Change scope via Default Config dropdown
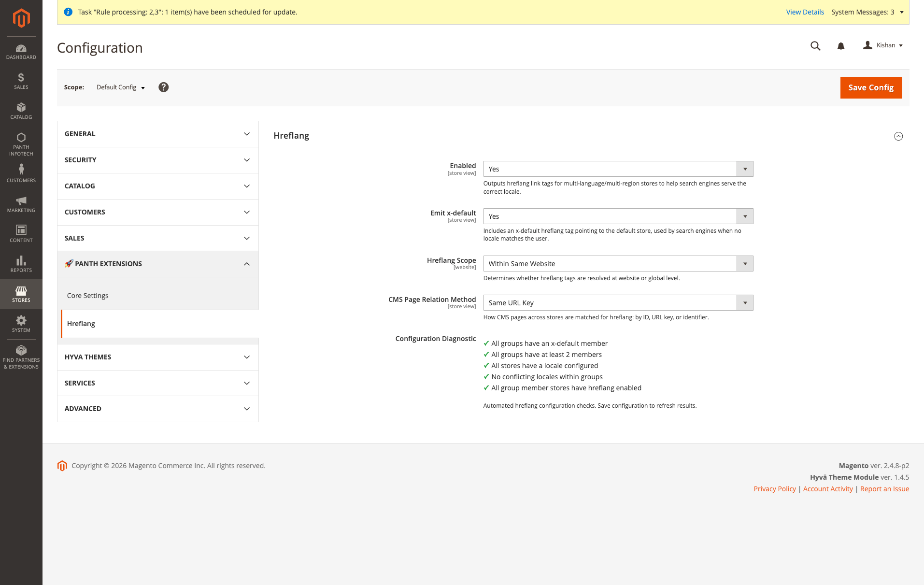 (x=120, y=87)
